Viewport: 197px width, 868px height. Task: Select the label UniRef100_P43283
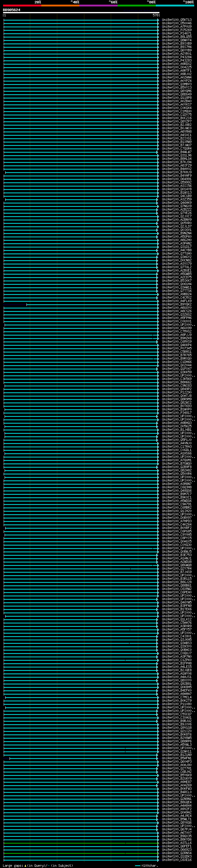click(x=177, y=60)
